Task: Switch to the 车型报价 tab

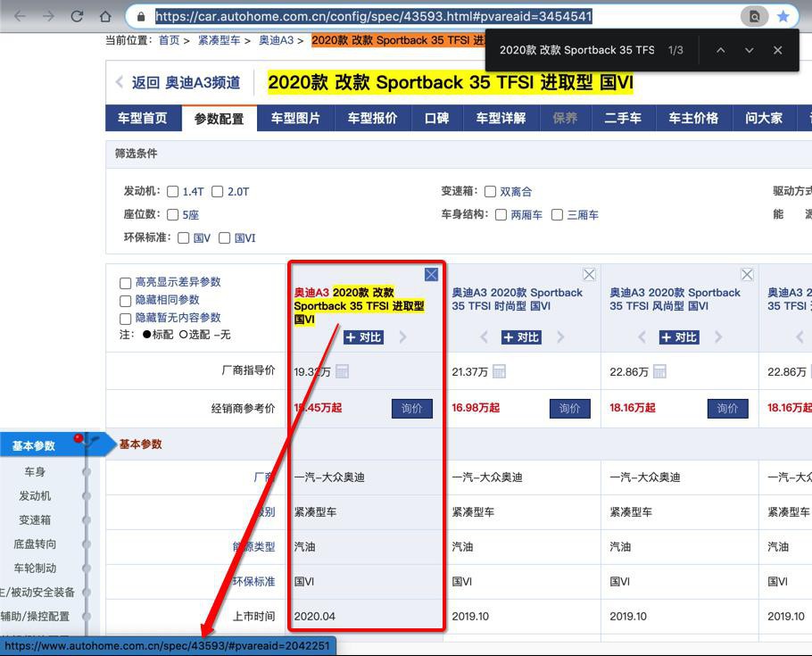Action: [x=373, y=118]
